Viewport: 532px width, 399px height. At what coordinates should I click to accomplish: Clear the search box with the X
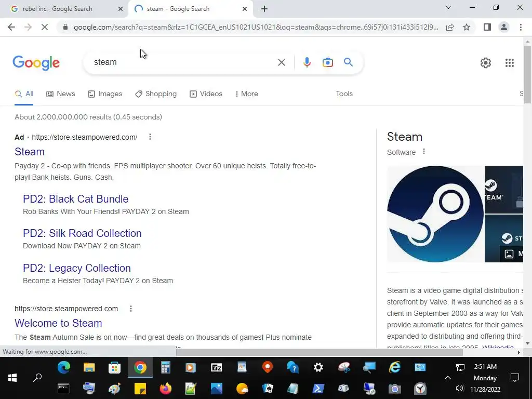[281, 62]
